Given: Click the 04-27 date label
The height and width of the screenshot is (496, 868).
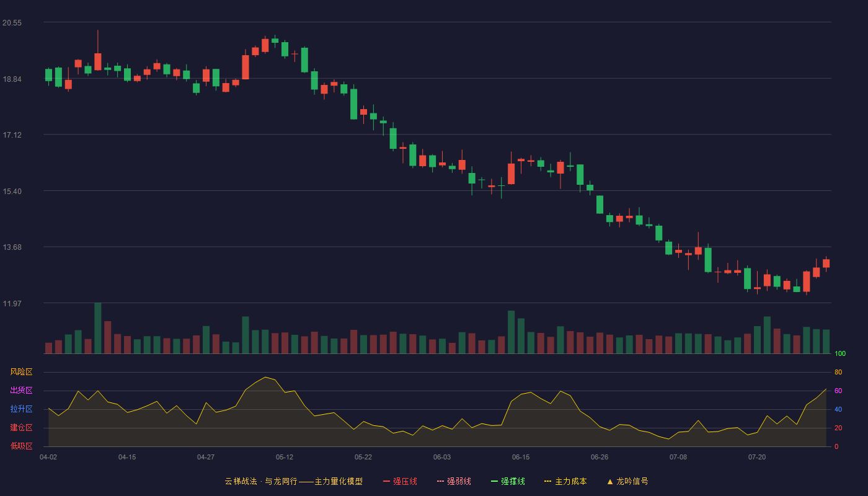Looking at the screenshot, I should point(206,457).
